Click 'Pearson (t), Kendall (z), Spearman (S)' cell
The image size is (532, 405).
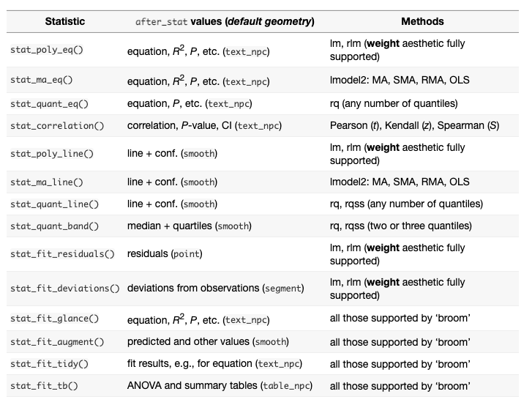pyautogui.click(x=415, y=126)
